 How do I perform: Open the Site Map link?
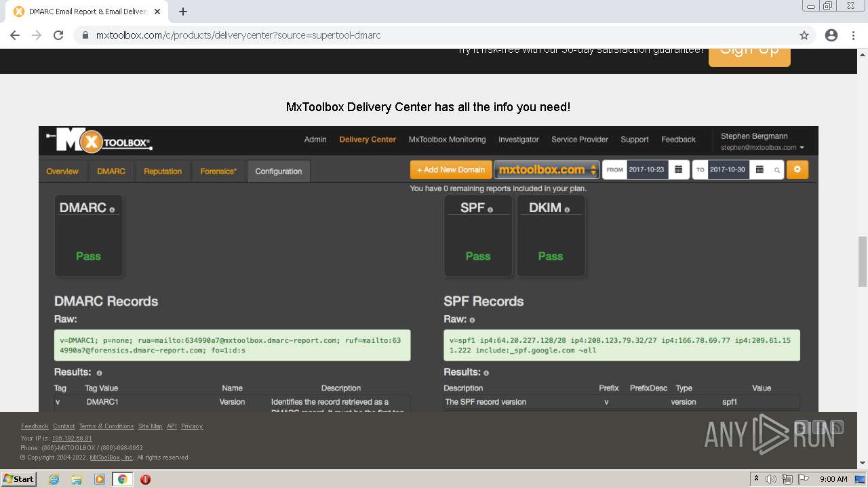151,426
